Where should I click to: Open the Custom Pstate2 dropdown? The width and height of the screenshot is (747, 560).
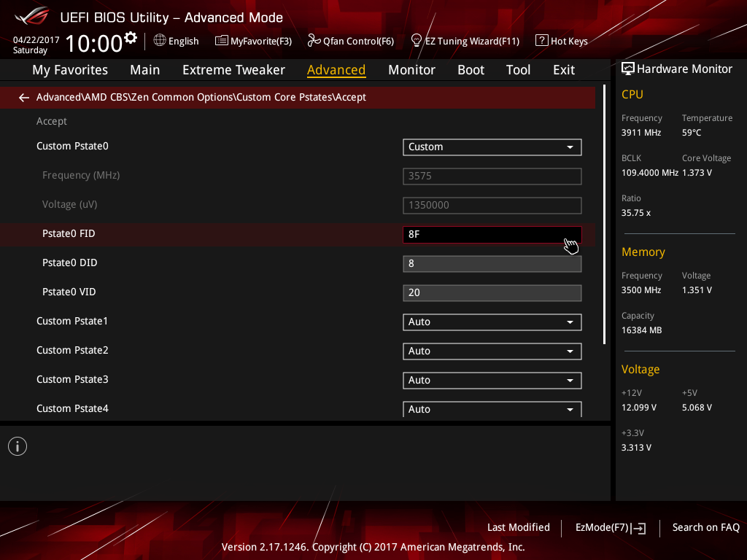pos(492,351)
